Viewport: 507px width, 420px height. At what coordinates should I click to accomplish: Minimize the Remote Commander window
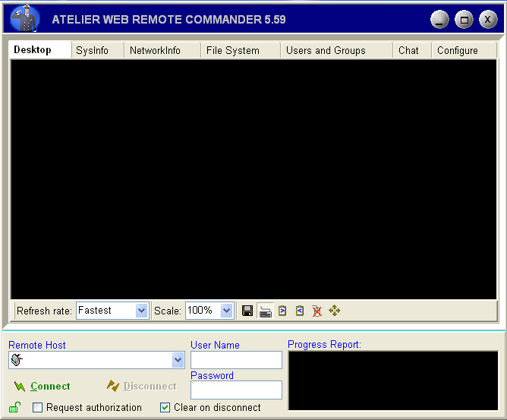439,20
